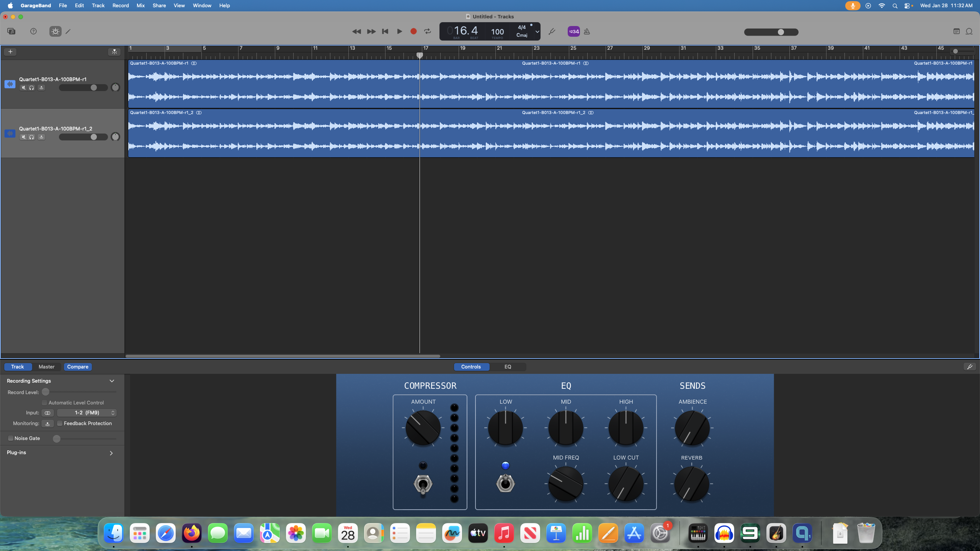The height and width of the screenshot is (551, 980).
Task: Select the Master tab in Smart Controls
Action: point(46,367)
